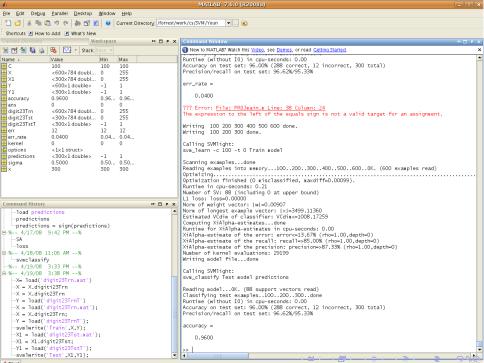Dismiss the New to MATLAB info bar
Image resolution: width=484 pixels, height=363 pixels.
(x=479, y=50)
